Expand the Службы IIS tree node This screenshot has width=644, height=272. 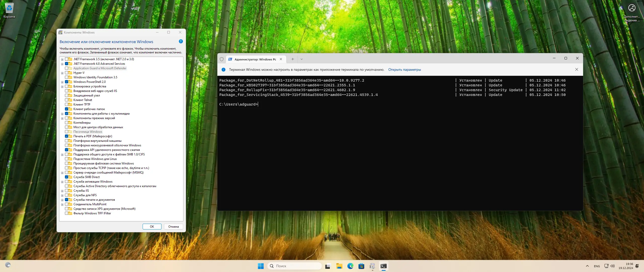coord(62,191)
